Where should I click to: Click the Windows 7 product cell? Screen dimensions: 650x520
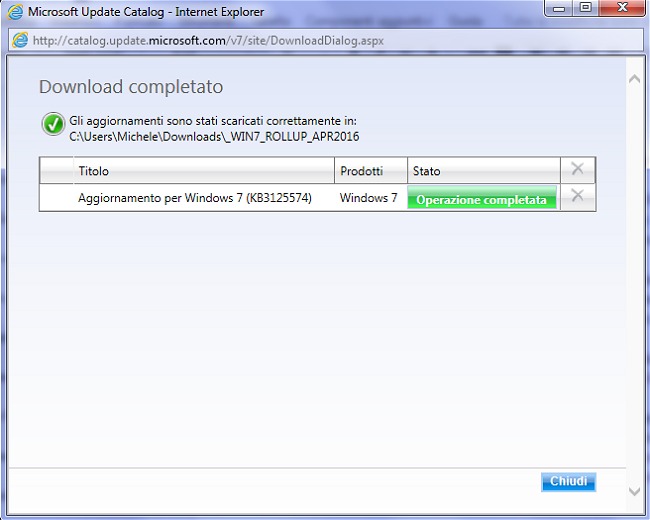[368, 198]
